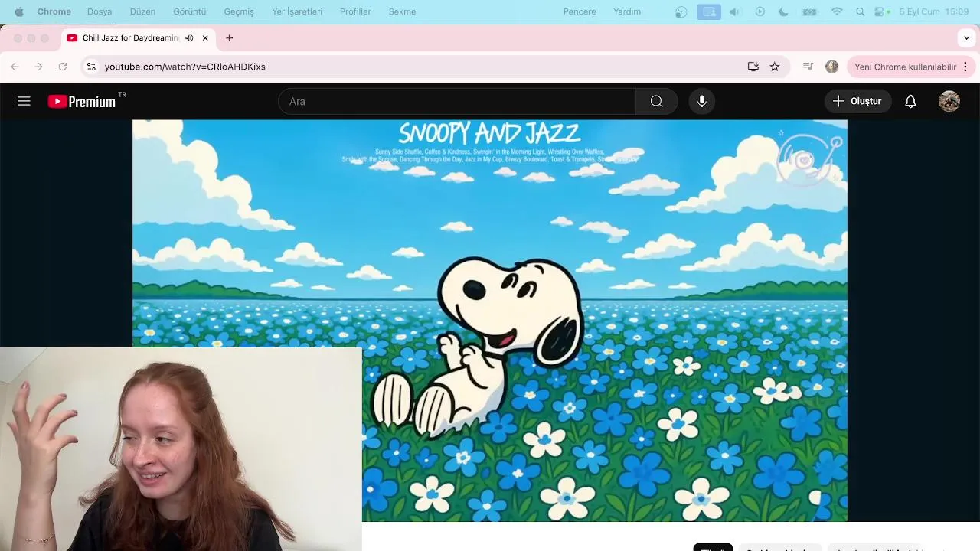Close the Chill Jazz for Daydreaming tab
980x551 pixels.
coord(205,37)
